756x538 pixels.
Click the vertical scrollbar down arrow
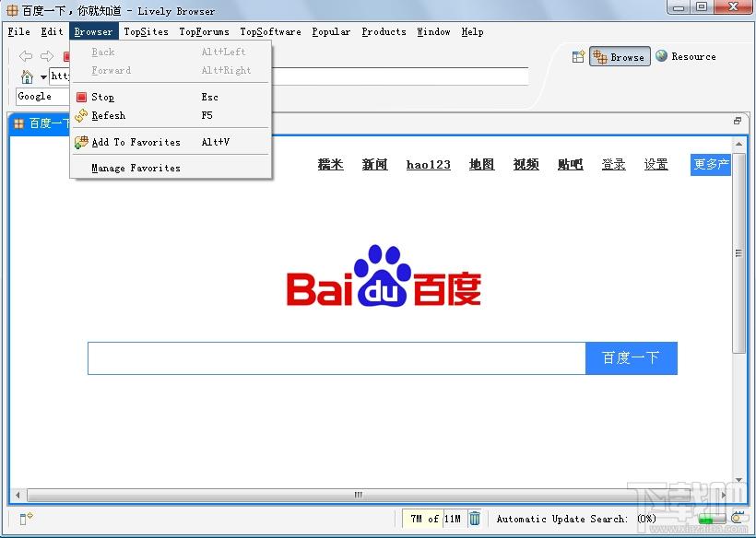[x=738, y=480]
